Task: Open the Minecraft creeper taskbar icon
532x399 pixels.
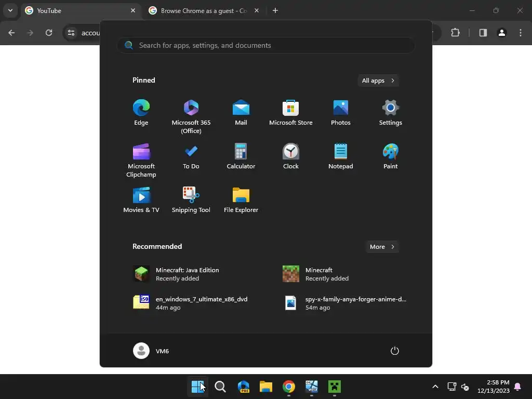Action: 334,387
